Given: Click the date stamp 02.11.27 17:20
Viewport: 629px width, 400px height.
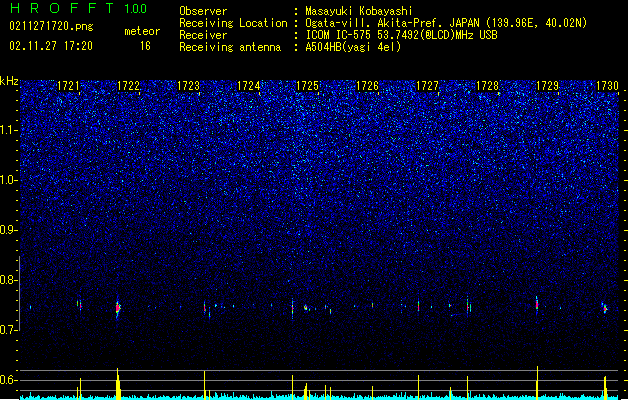Looking at the screenshot, I should 51,46.
